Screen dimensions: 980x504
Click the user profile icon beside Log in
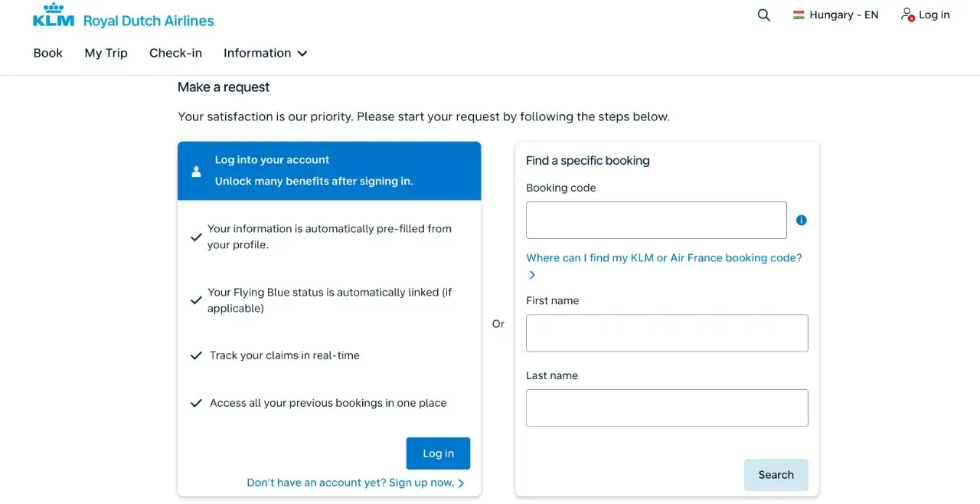pyautogui.click(x=907, y=15)
